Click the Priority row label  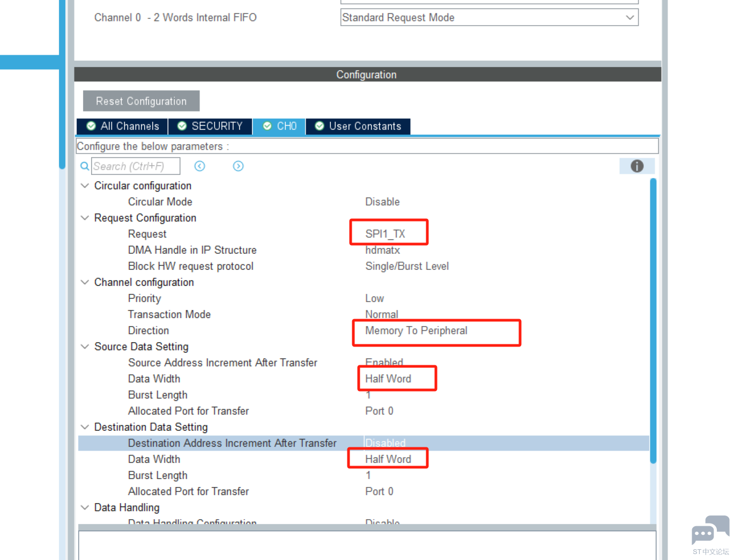[x=144, y=298]
